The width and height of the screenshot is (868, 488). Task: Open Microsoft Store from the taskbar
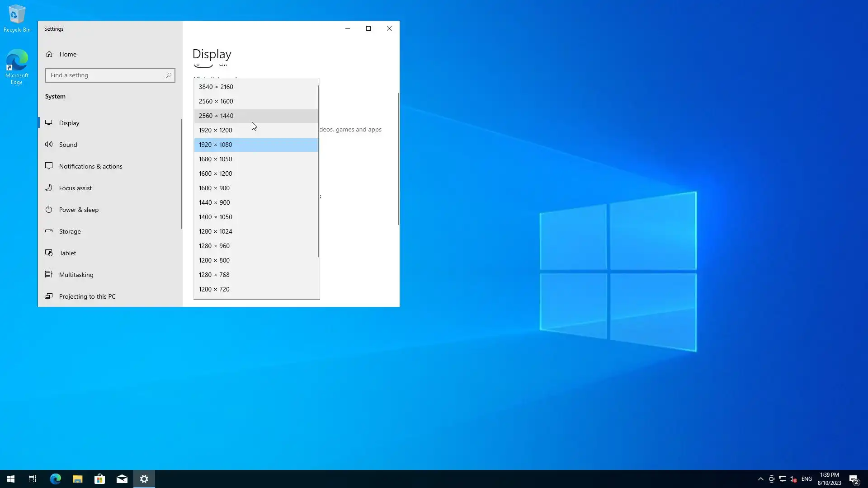(99, 479)
